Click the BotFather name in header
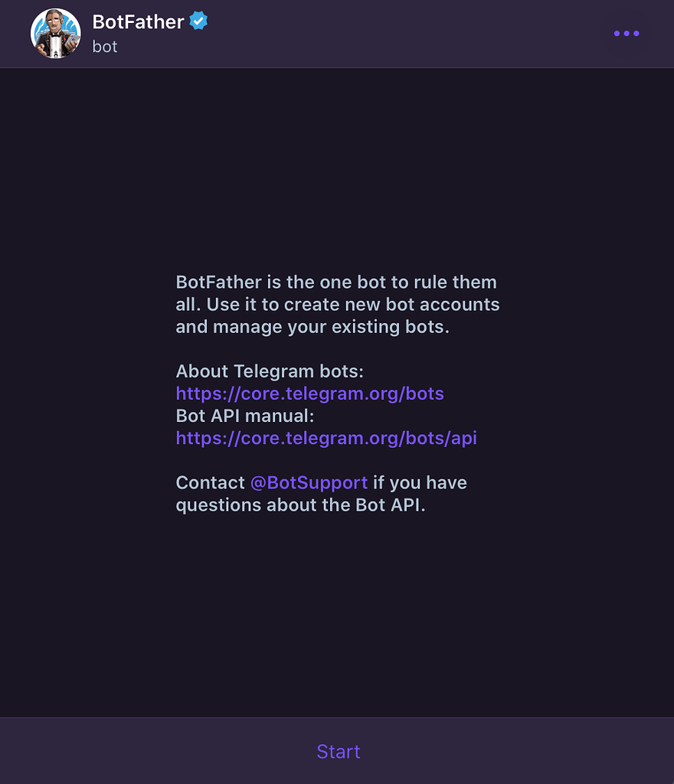The width and height of the screenshot is (674, 784). click(x=138, y=22)
